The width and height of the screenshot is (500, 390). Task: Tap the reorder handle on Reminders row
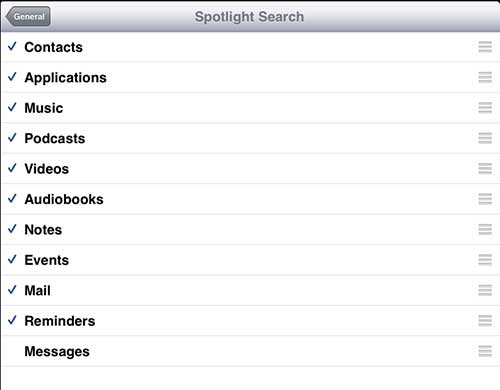485,321
